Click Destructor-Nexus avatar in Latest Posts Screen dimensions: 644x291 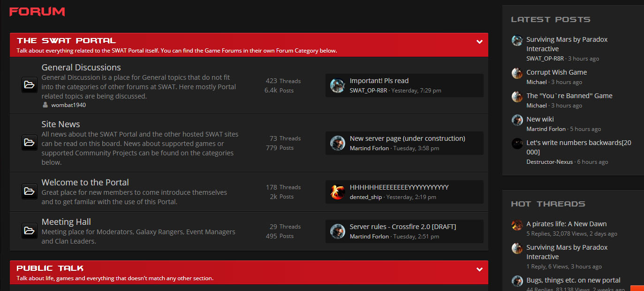(x=517, y=143)
